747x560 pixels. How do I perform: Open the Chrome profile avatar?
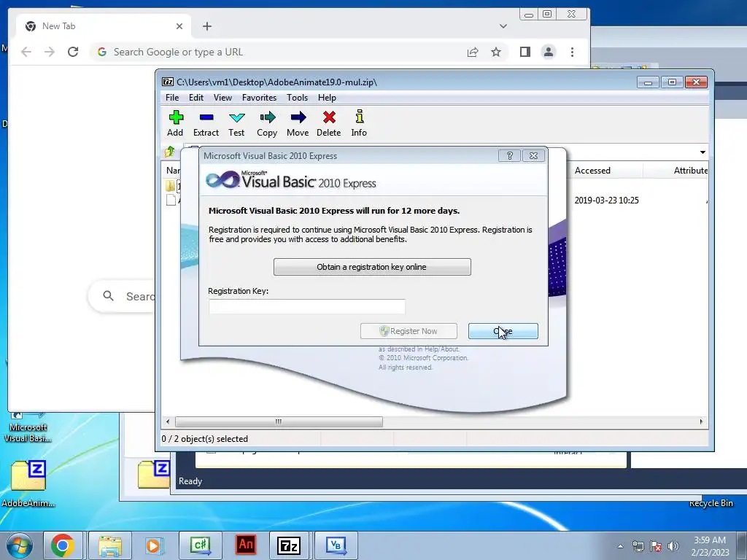[x=549, y=52]
